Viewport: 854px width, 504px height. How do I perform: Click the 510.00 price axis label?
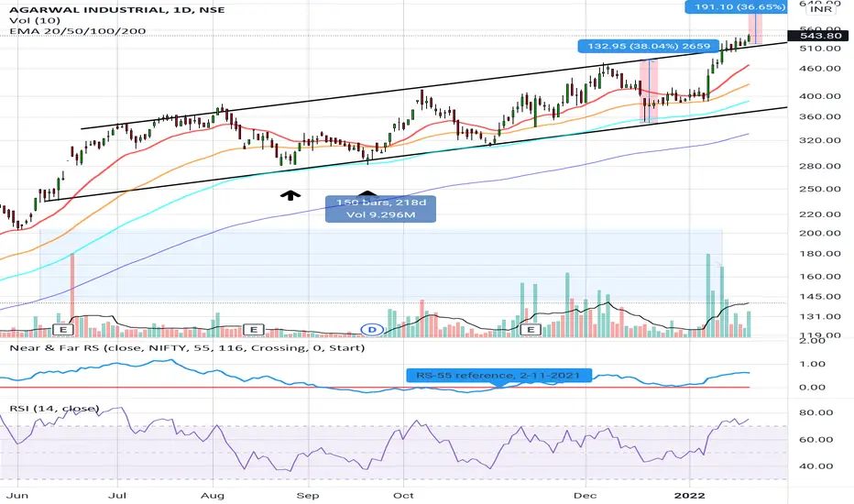821,49
